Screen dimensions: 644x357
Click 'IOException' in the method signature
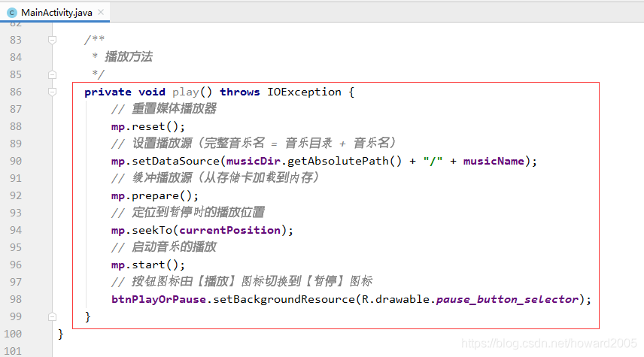click(304, 92)
